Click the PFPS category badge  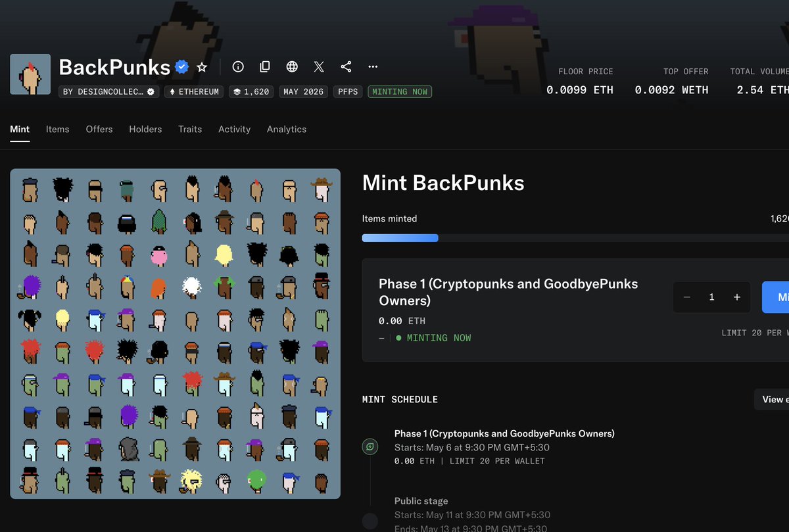click(x=348, y=91)
